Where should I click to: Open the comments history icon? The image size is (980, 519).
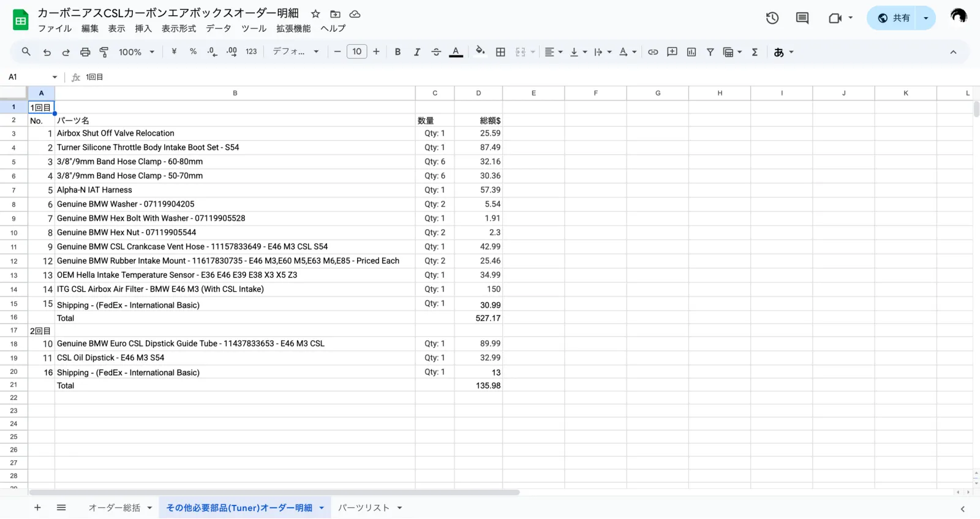point(802,18)
